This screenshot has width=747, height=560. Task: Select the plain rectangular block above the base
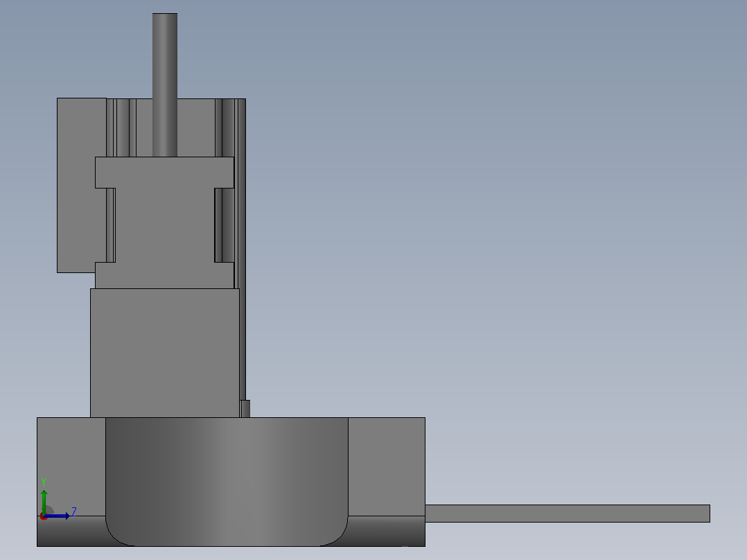click(x=165, y=353)
